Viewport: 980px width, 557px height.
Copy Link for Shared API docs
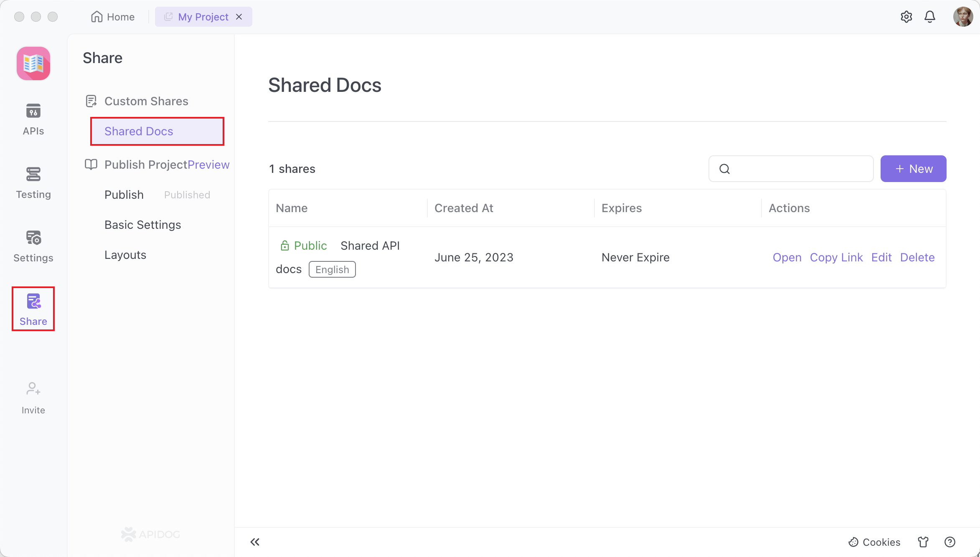pos(836,257)
